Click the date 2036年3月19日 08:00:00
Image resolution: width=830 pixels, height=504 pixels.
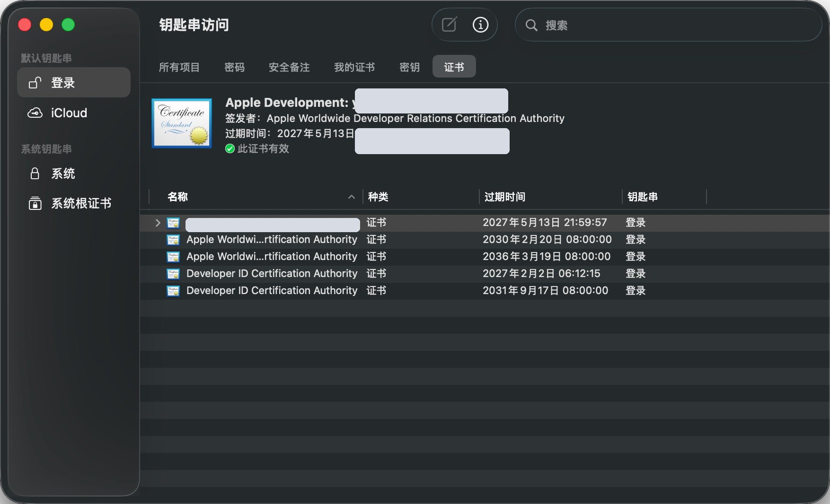[x=547, y=257]
